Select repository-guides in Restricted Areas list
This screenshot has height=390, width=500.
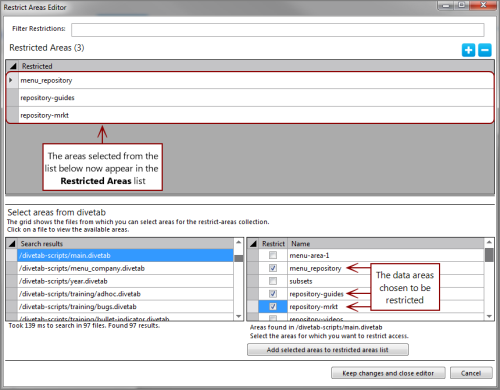(256, 98)
